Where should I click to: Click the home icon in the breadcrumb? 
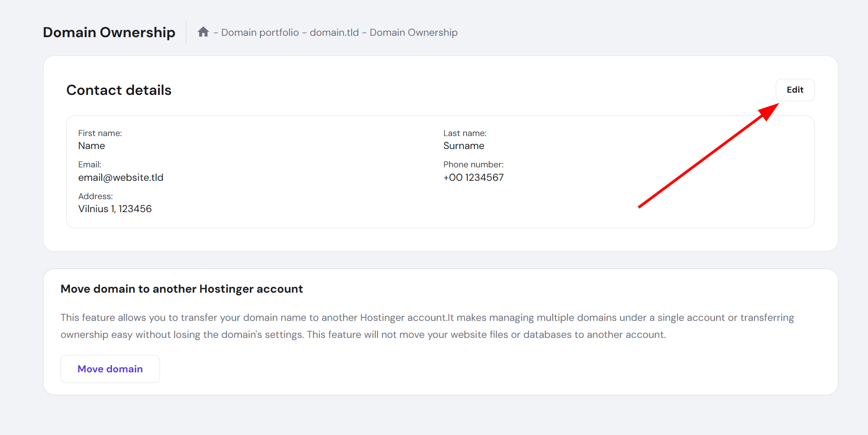tap(203, 32)
